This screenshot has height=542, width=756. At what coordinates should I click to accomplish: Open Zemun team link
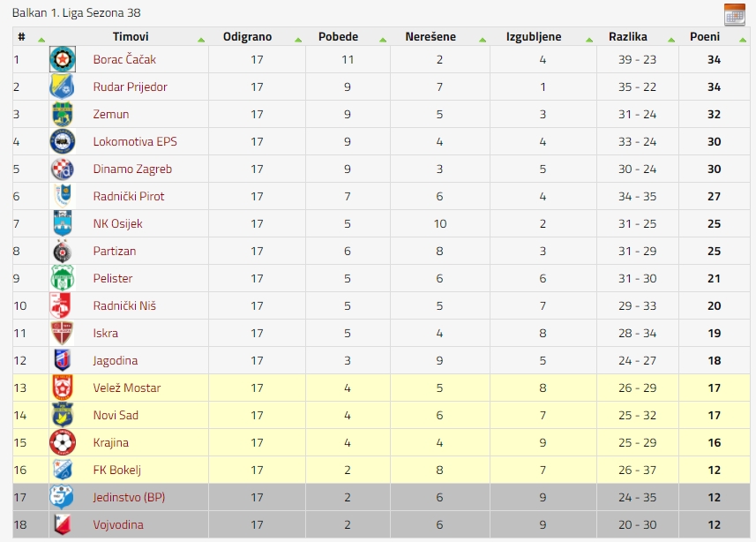coord(111,115)
